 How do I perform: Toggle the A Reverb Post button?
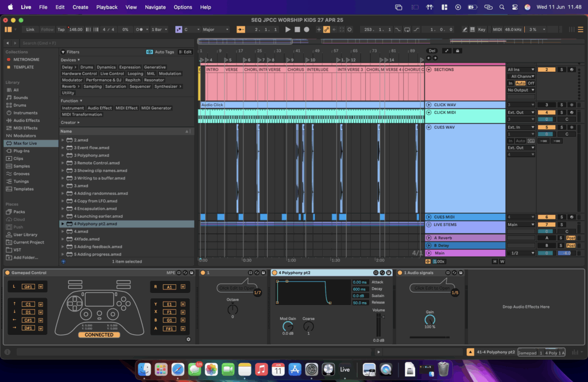[x=571, y=238]
